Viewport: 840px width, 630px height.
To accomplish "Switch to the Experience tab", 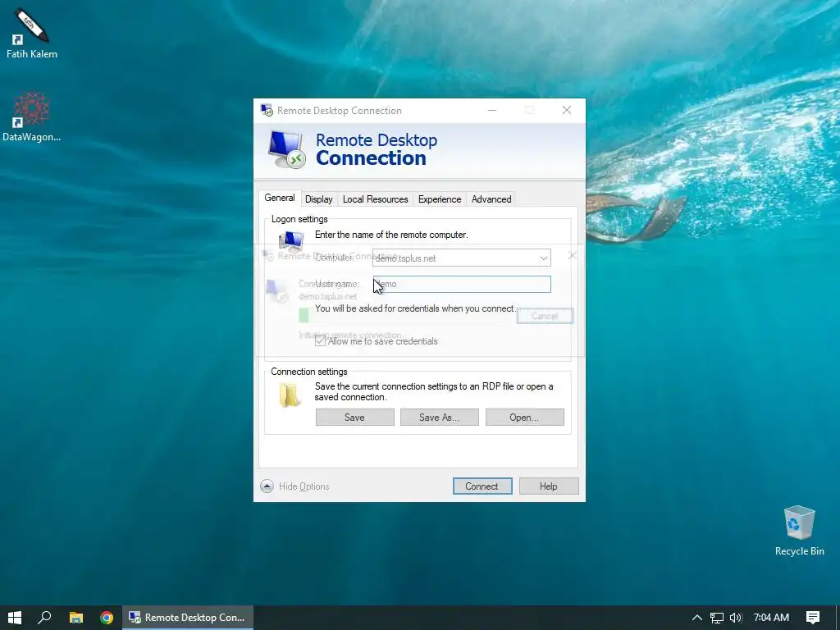I will [440, 199].
